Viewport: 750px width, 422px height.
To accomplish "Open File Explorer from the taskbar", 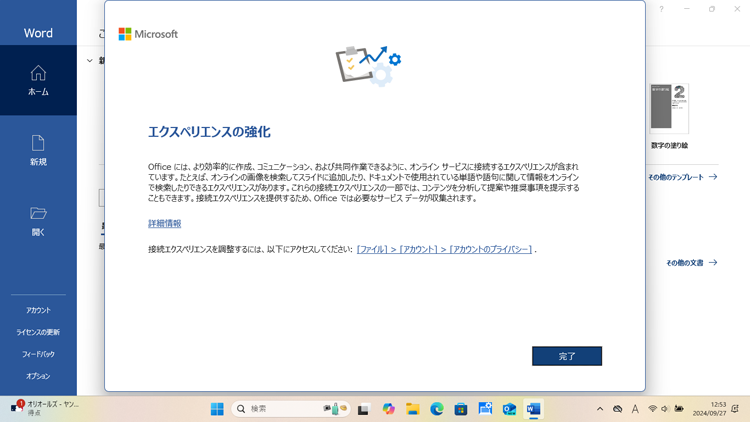I will point(412,409).
